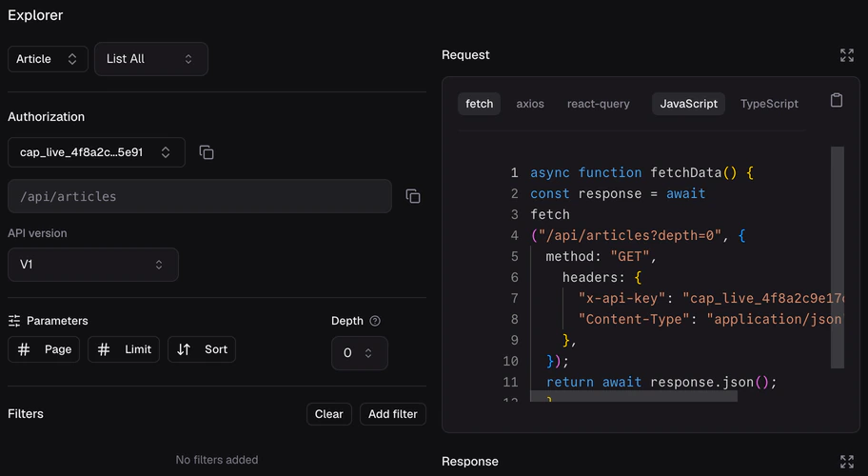The image size is (868, 476).
Task: Click the "async function fetchData()" line
Action: click(642, 173)
